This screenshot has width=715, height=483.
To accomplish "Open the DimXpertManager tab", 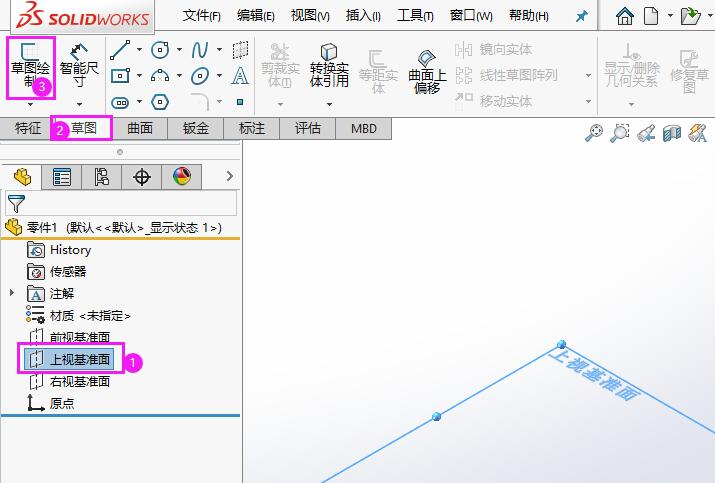I will click(141, 177).
